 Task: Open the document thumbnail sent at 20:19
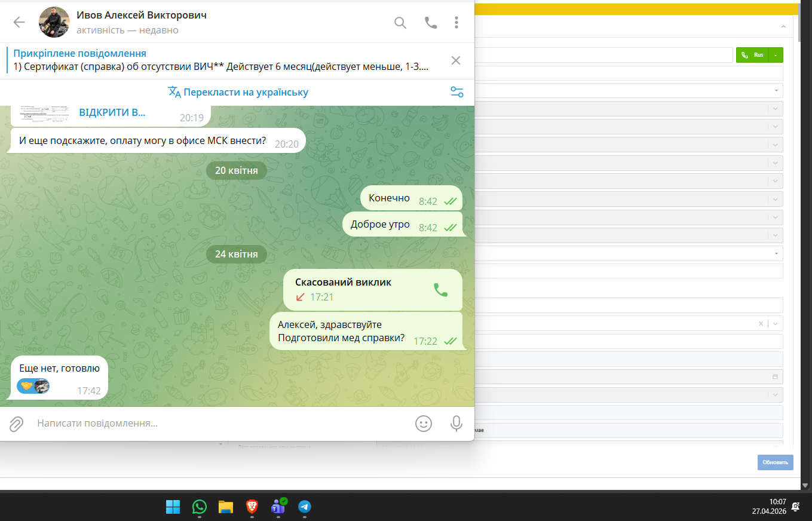(x=44, y=114)
